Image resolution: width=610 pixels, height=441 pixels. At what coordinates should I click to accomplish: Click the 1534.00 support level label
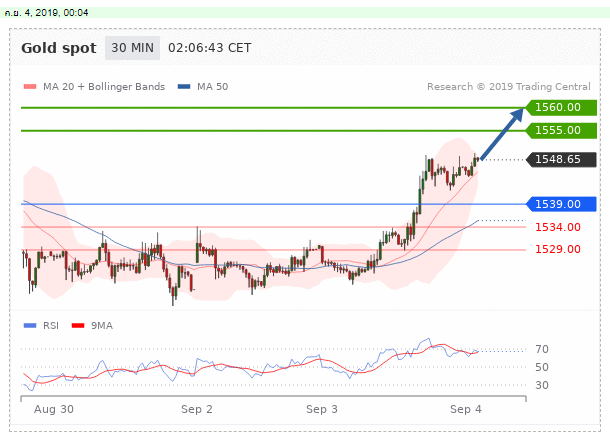click(558, 227)
